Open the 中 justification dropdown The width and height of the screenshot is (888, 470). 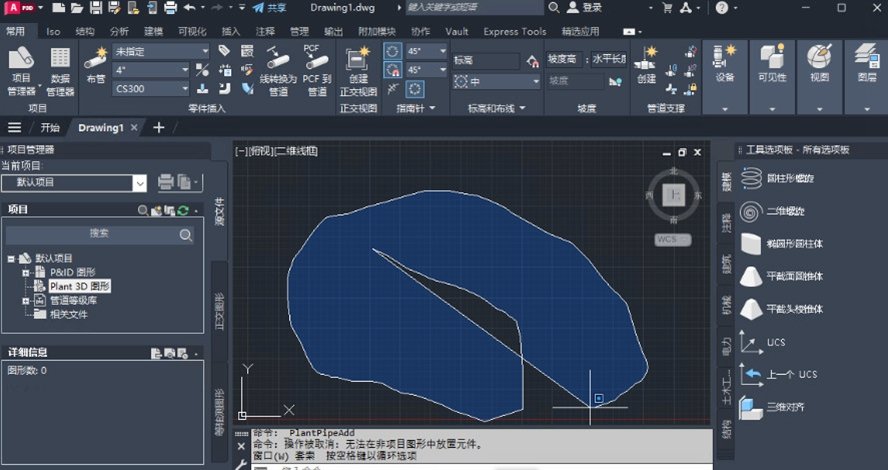(497, 82)
